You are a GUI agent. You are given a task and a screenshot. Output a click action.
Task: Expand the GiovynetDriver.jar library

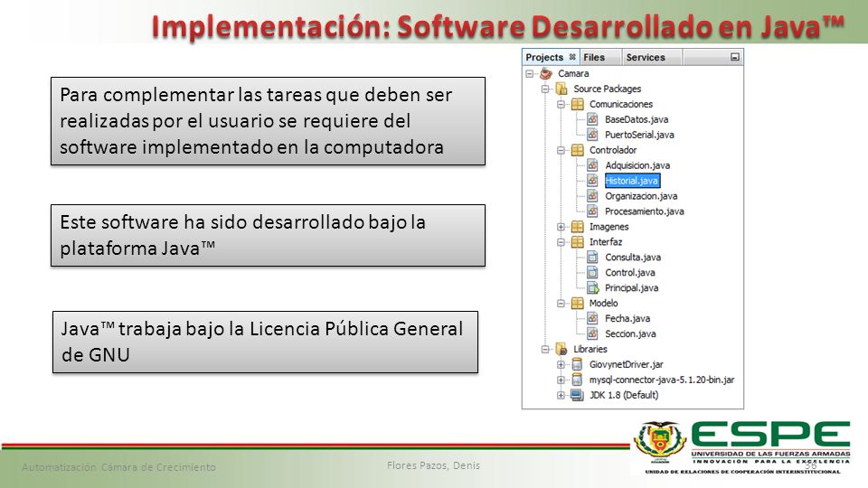(561, 364)
